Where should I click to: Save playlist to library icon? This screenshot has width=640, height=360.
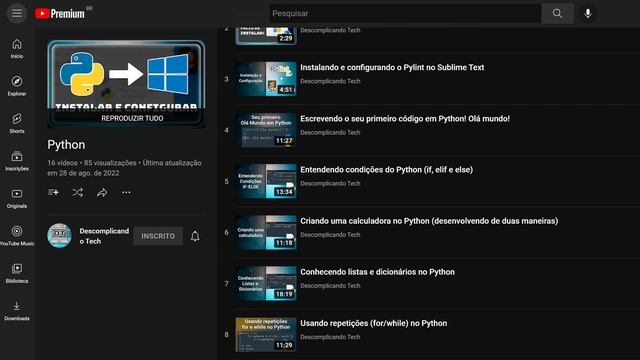tap(53, 192)
